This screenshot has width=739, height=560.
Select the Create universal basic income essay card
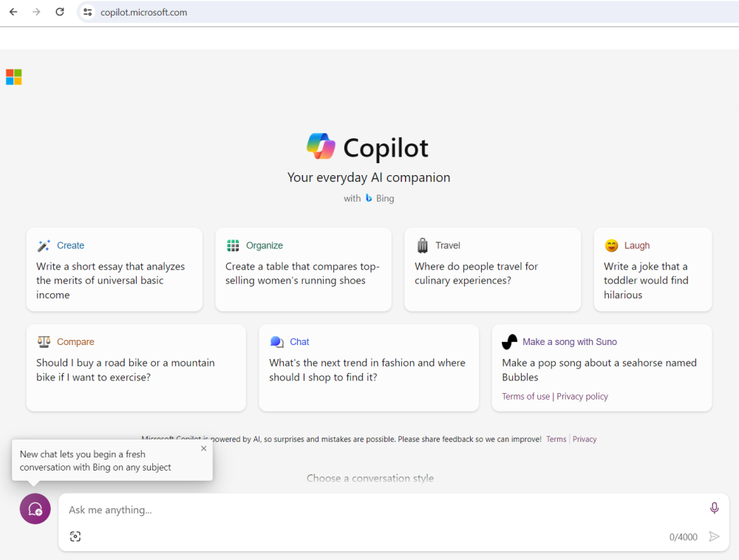tap(115, 270)
